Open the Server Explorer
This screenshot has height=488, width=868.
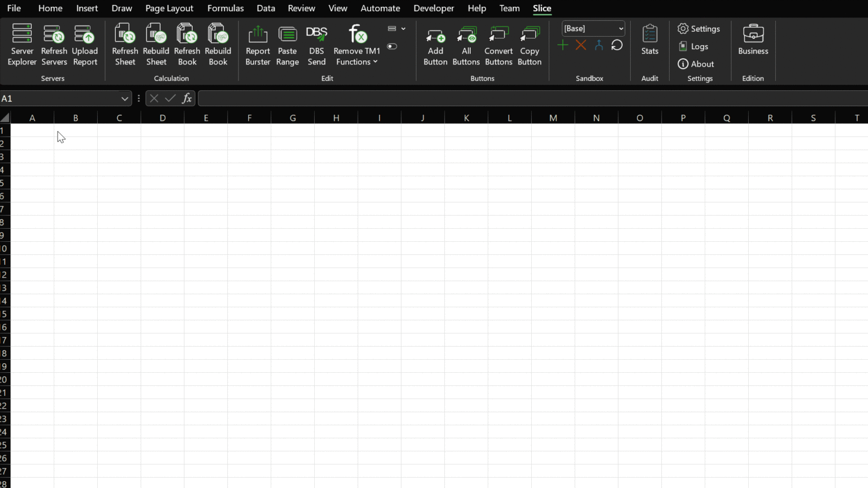pos(21,44)
